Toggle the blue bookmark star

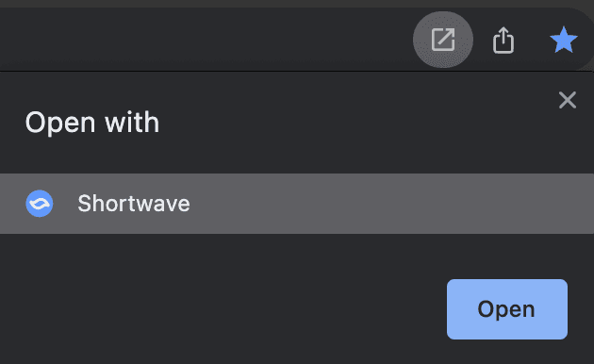pos(564,40)
